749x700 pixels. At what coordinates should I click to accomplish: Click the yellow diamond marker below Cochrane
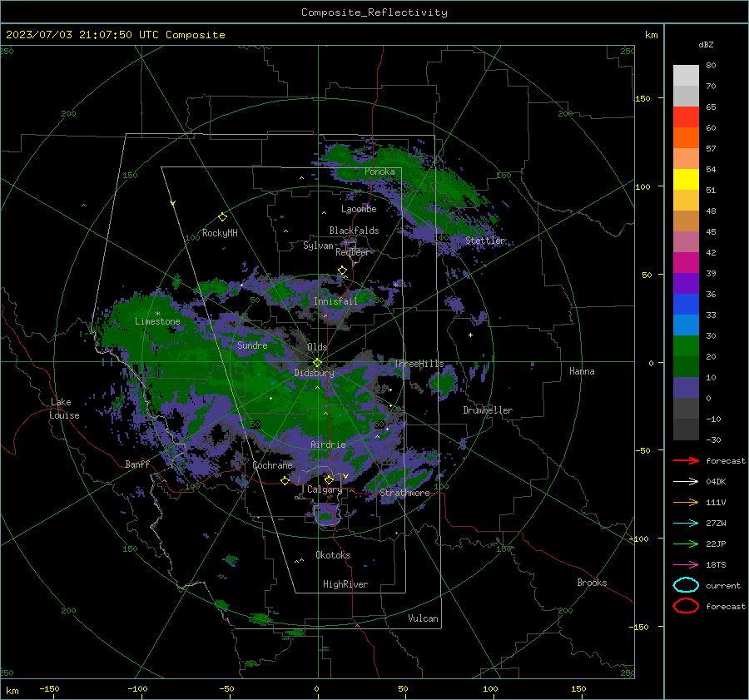coord(285,480)
